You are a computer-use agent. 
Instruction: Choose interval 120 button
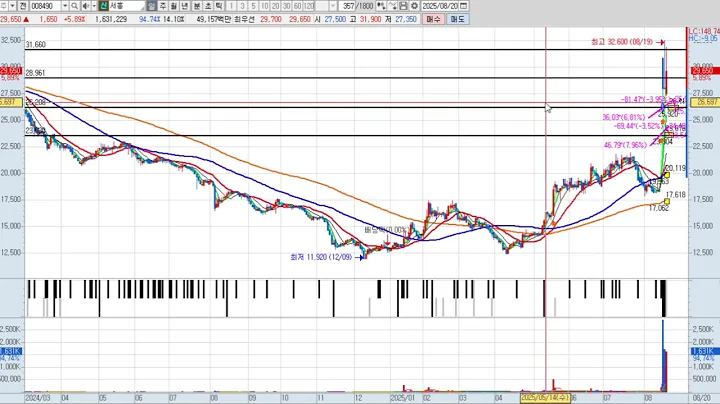coord(309,6)
